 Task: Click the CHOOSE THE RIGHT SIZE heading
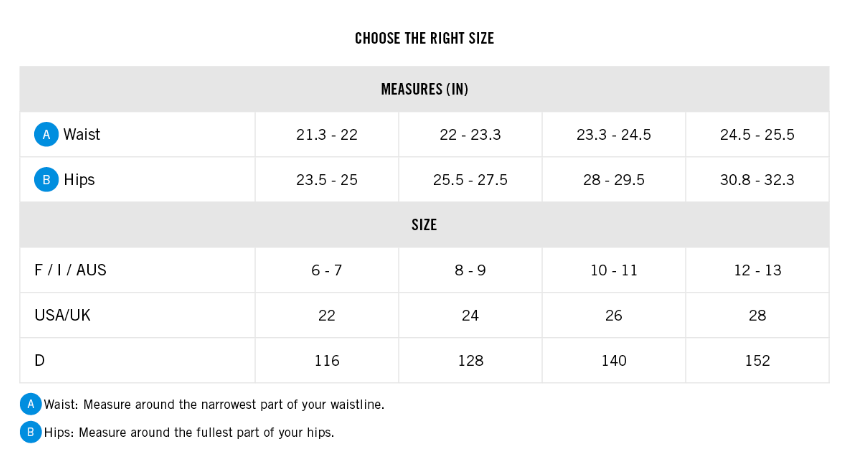click(424, 39)
